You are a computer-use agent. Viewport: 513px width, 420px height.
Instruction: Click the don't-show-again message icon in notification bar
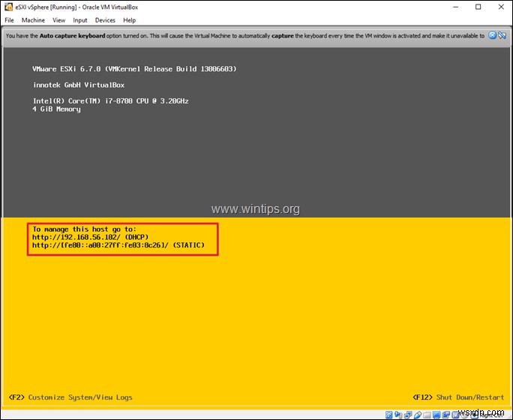502,35
